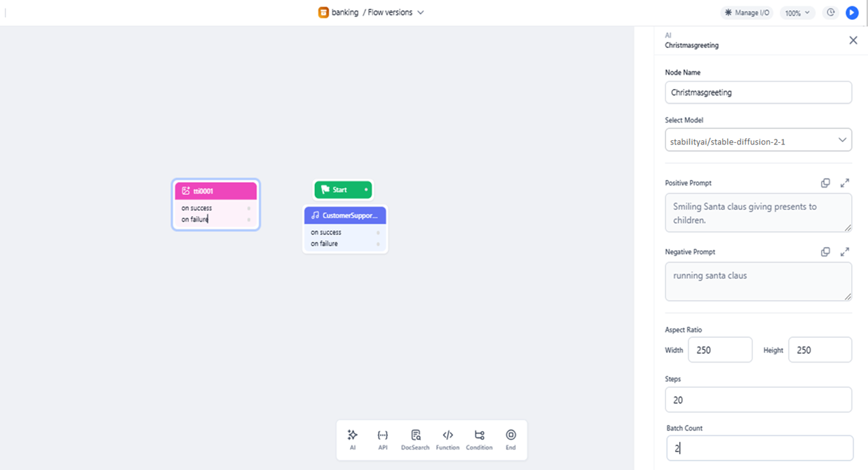Open the Flow versions menu item

388,12
